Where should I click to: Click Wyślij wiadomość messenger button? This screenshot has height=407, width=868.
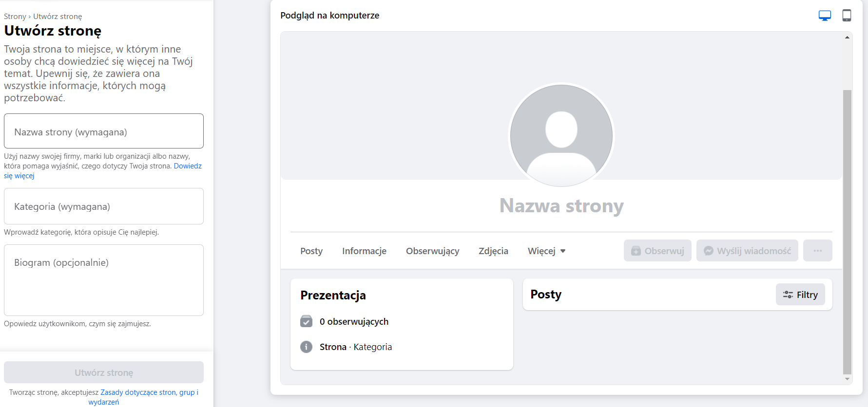[747, 251]
